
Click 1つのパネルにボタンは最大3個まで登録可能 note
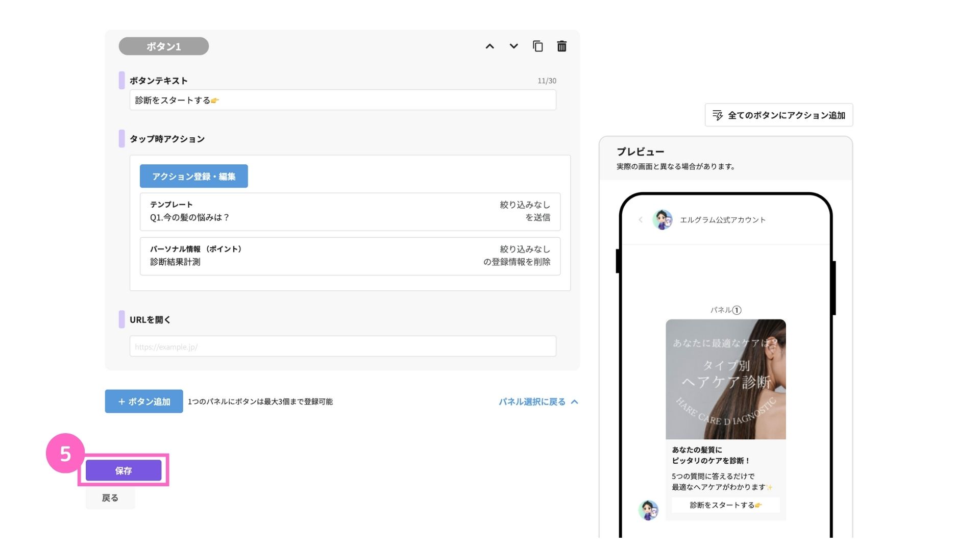tap(260, 402)
